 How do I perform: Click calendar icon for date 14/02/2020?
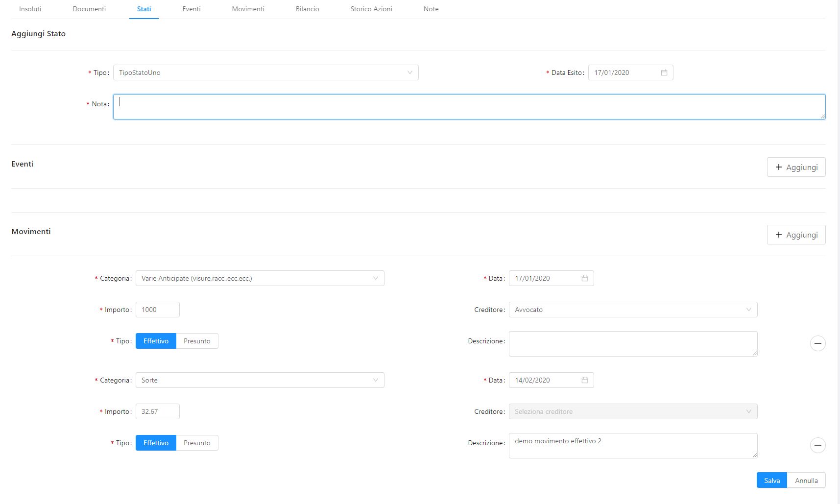pyautogui.click(x=584, y=380)
